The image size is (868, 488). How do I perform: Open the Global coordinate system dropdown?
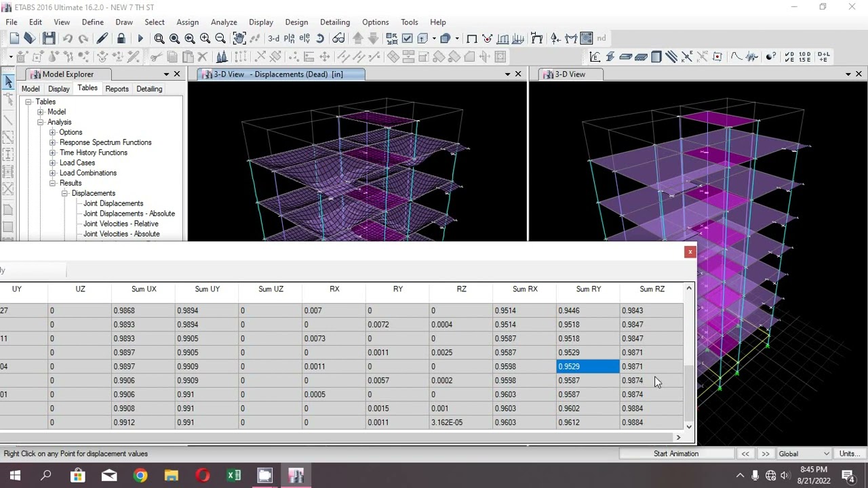(x=826, y=453)
